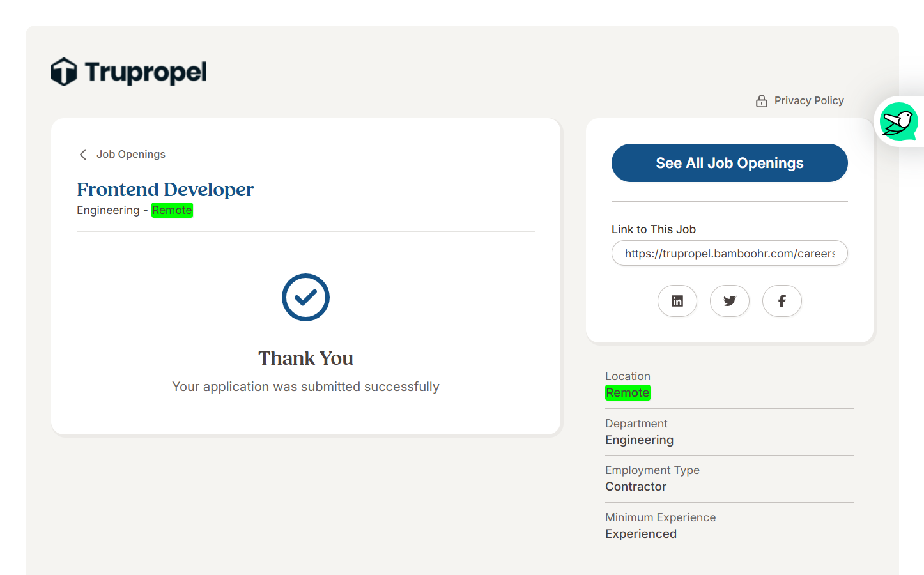
Task: Click the back chevron next to Job Openings
Action: click(x=83, y=155)
